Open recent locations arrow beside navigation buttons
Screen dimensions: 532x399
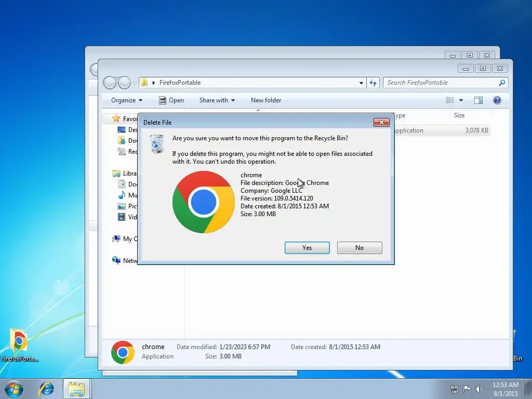tap(135, 83)
